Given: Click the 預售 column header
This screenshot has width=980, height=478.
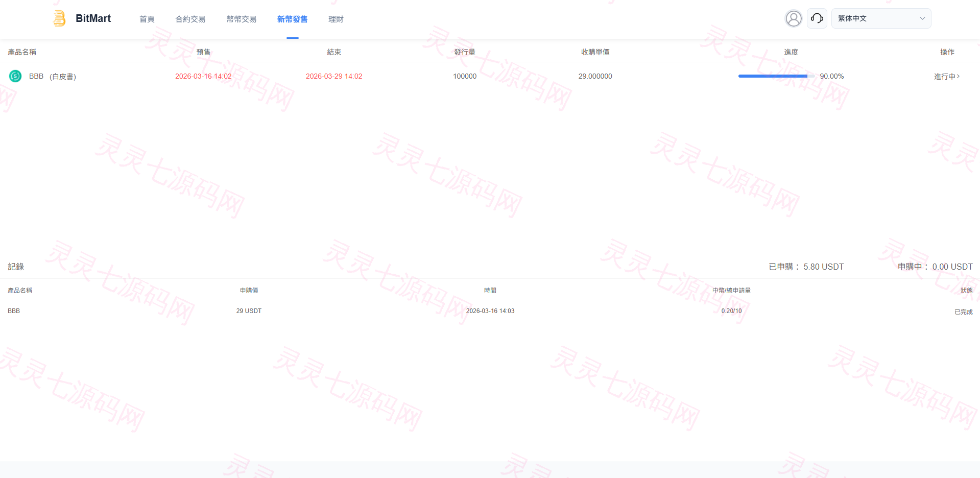Looking at the screenshot, I should coord(203,52).
